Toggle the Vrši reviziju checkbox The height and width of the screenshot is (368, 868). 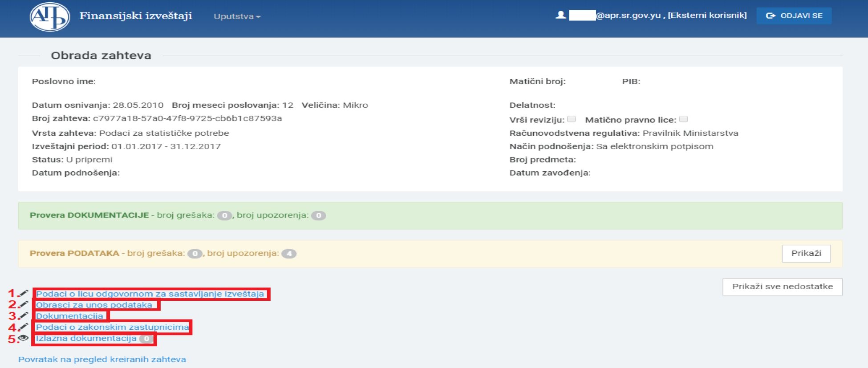pos(572,119)
